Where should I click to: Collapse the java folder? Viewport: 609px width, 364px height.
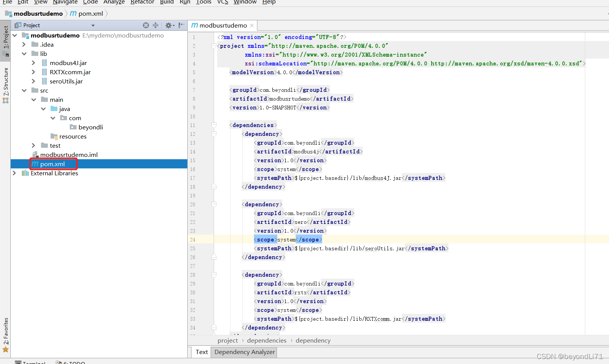[43, 109]
